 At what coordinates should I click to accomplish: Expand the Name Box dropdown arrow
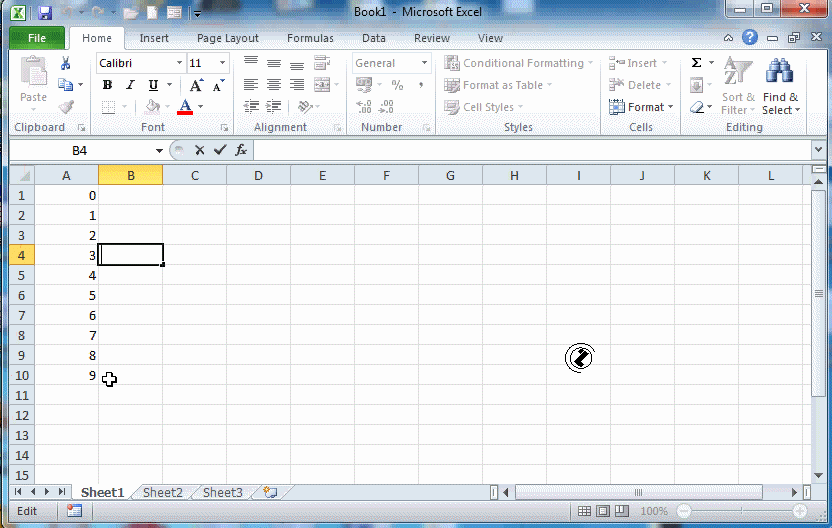pyautogui.click(x=159, y=150)
